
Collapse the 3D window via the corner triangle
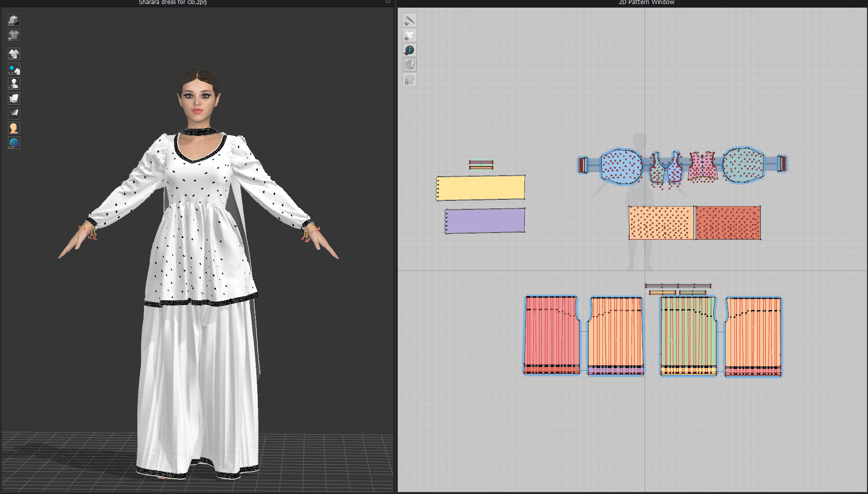click(389, 2)
